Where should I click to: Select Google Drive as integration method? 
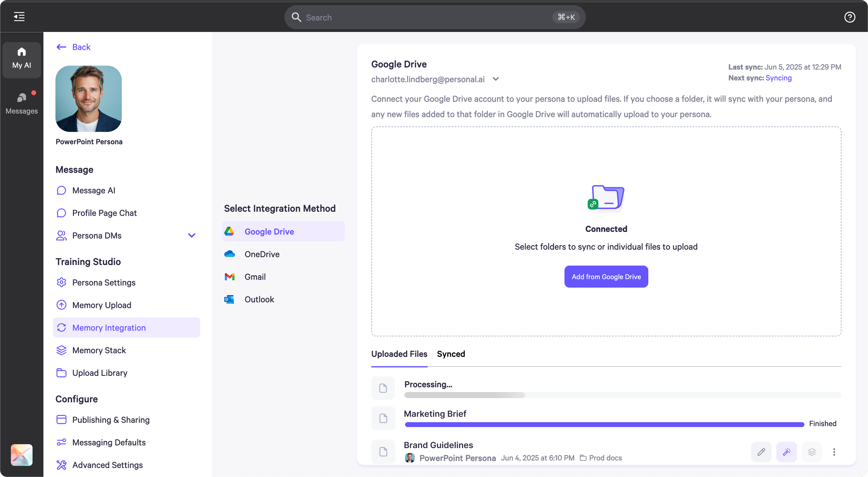269,231
